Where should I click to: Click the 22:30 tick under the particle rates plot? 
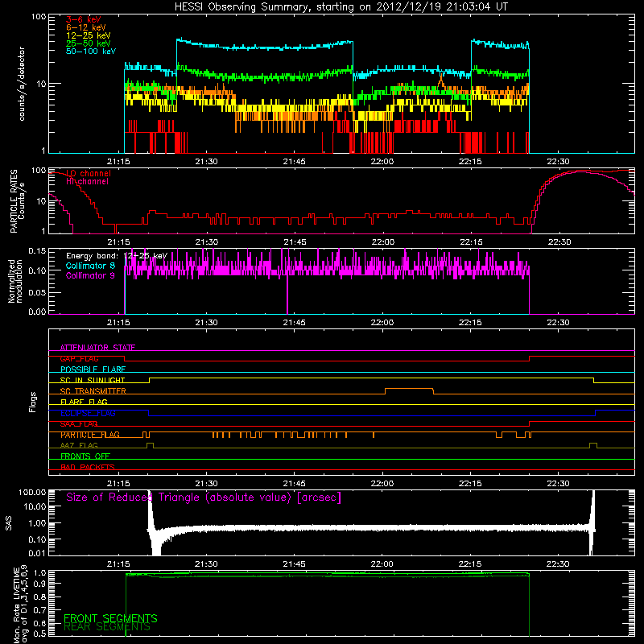pos(559,242)
